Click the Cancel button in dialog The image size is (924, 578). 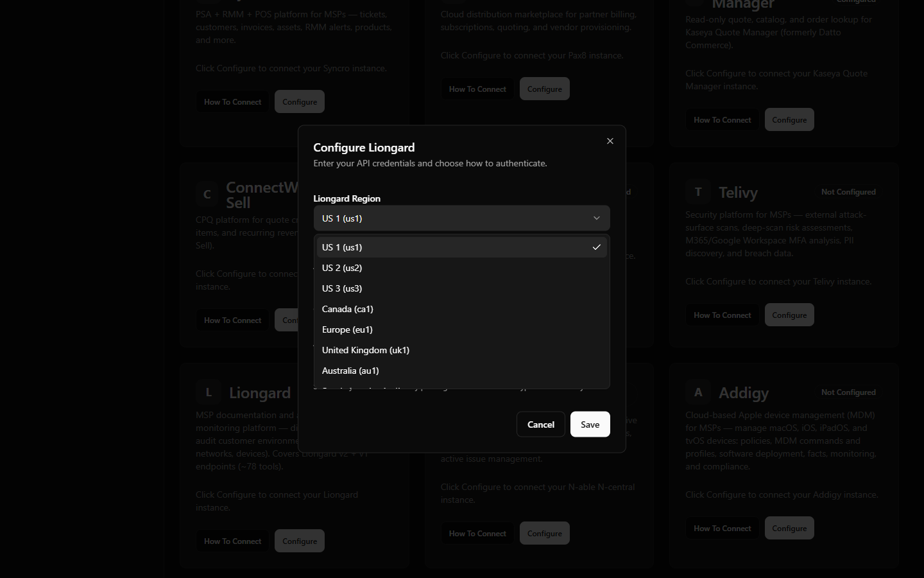(x=541, y=425)
